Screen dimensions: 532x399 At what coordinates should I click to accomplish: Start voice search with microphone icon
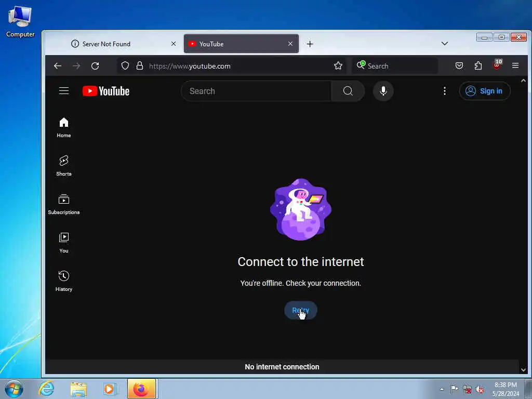point(383,91)
